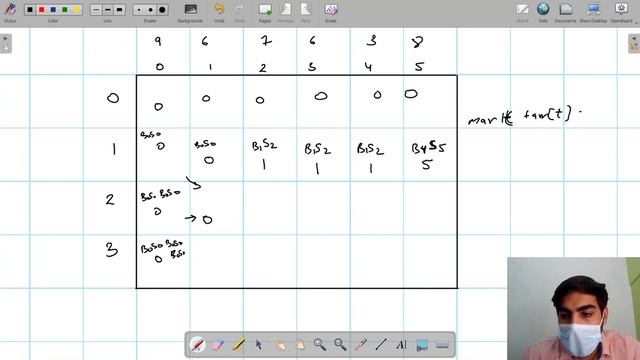Select the Scroll hand tool
Viewport: 640px width, 360px height.
(300, 345)
